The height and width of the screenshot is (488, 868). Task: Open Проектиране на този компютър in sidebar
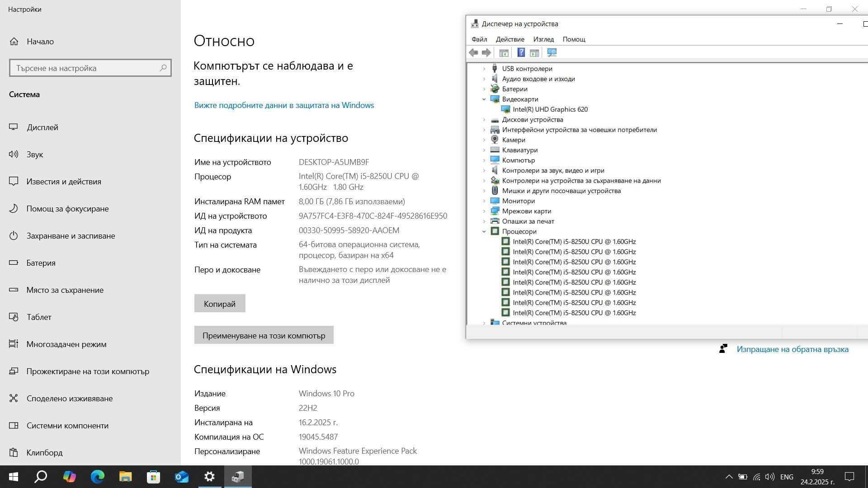(x=88, y=371)
